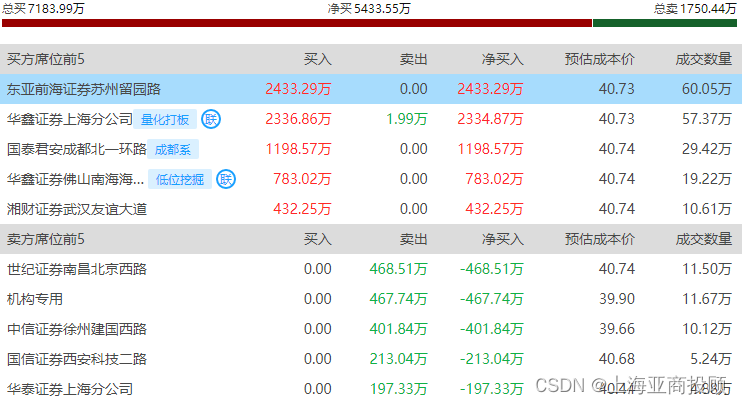742x404 pixels.
Task: Open 湘财证券武汉友谊大道 seat
Action: click(x=77, y=209)
